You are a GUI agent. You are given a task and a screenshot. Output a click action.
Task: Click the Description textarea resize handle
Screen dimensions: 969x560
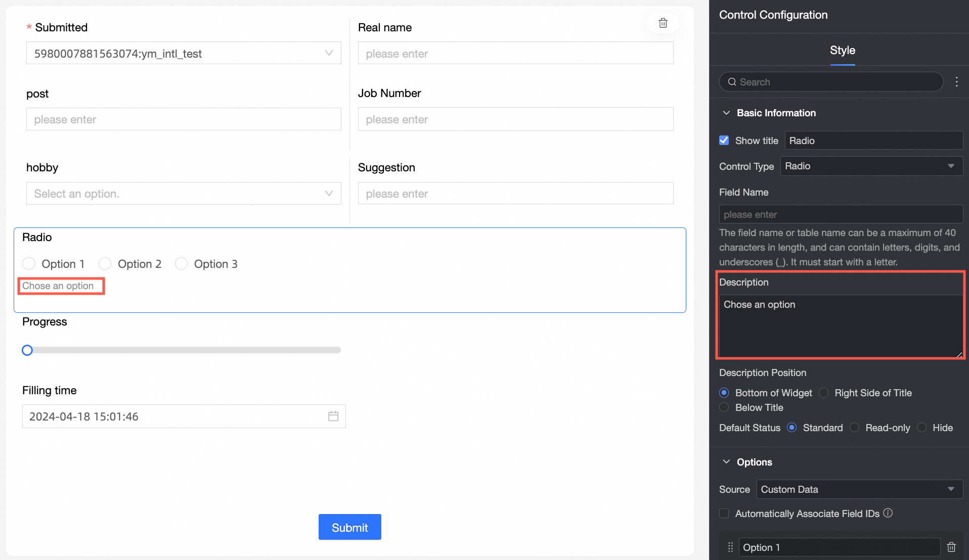tap(959, 354)
